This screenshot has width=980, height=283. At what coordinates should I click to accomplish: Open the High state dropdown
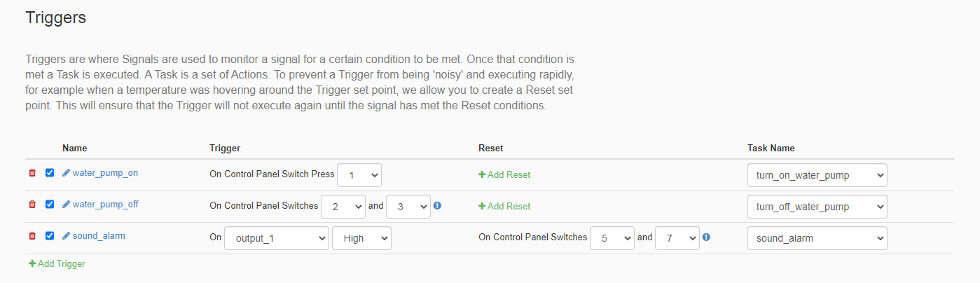(361, 238)
